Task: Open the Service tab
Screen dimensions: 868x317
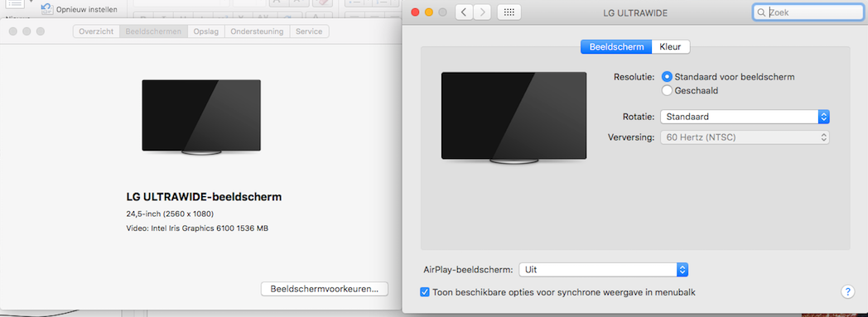Action: tap(309, 31)
